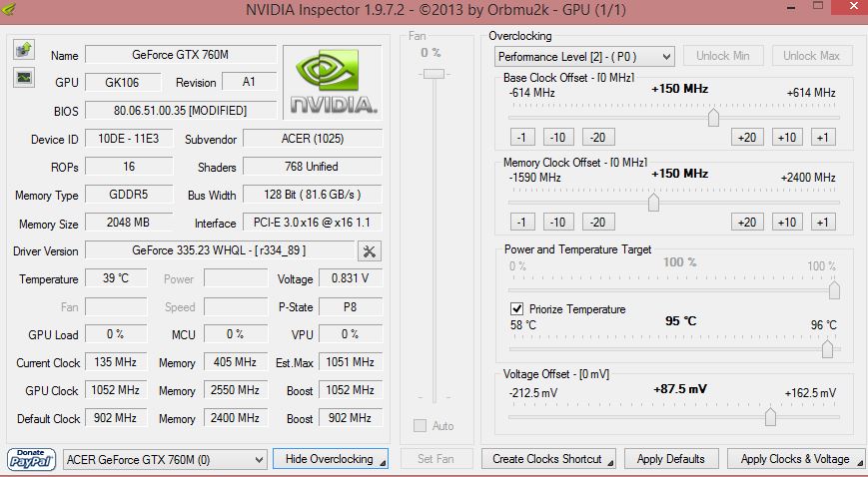Click the Revision field A1

tap(249, 82)
